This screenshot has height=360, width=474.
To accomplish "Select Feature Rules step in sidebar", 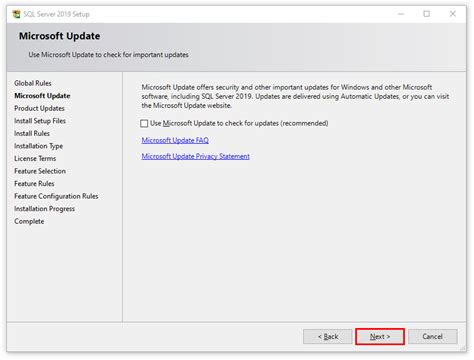I will point(34,184).
